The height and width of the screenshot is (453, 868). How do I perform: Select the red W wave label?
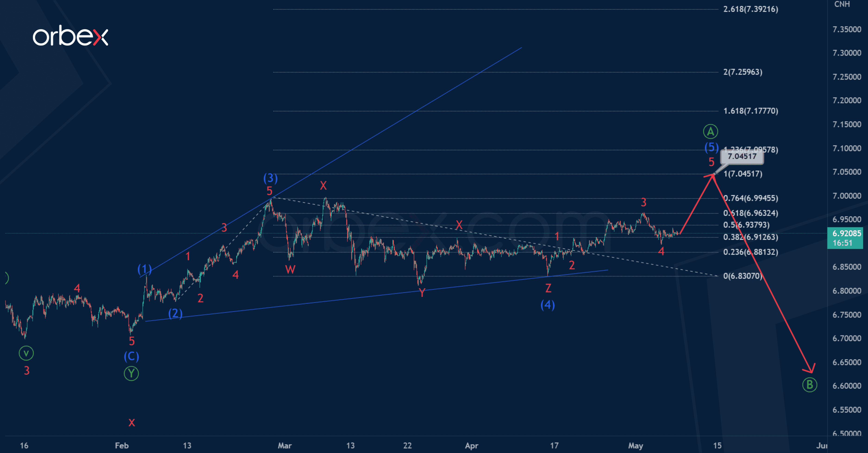coord(290,269)
